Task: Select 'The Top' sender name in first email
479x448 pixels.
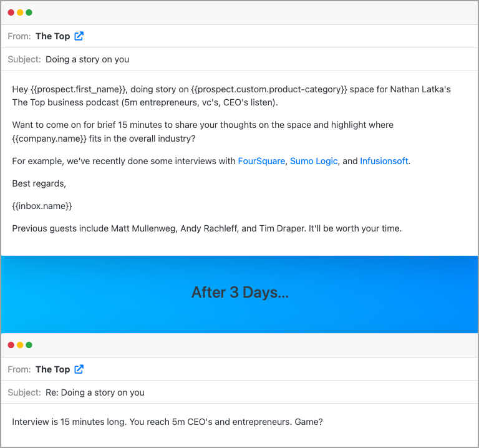Action: (x=52, y=36)
